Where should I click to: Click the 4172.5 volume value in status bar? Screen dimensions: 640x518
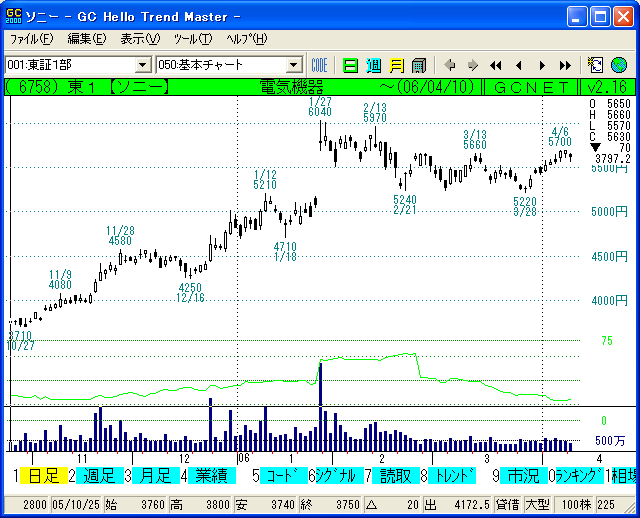[471, 505]
